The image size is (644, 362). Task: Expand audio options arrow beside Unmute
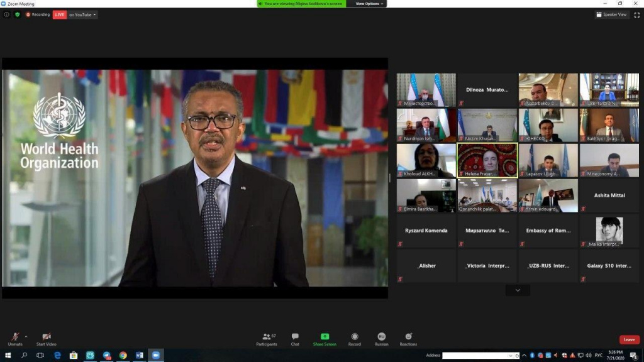coord(26,336)
